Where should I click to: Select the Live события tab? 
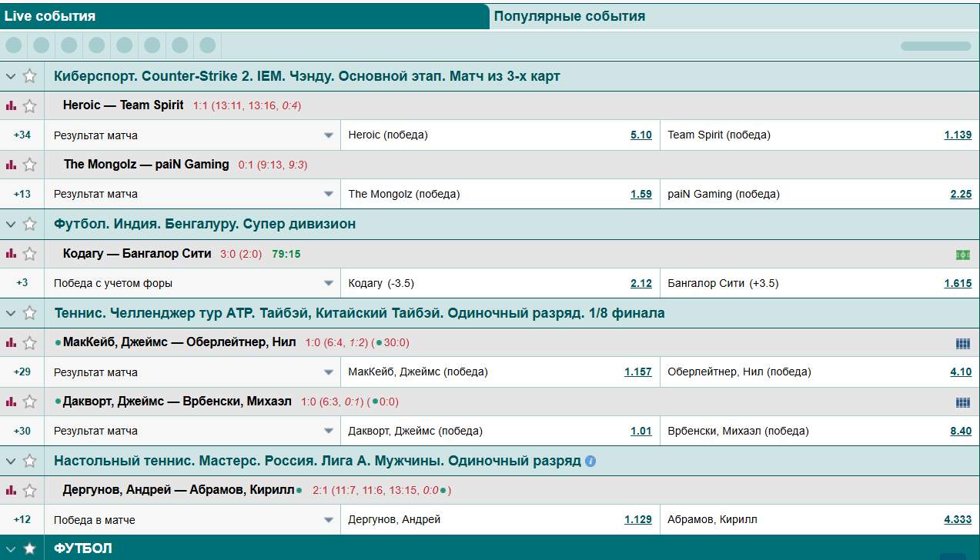coord(50,16)
